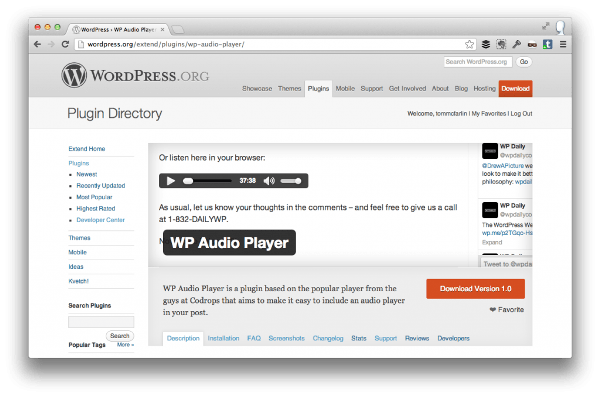Focus the Search WordPress.org field
600x397 pixels.
478,62
